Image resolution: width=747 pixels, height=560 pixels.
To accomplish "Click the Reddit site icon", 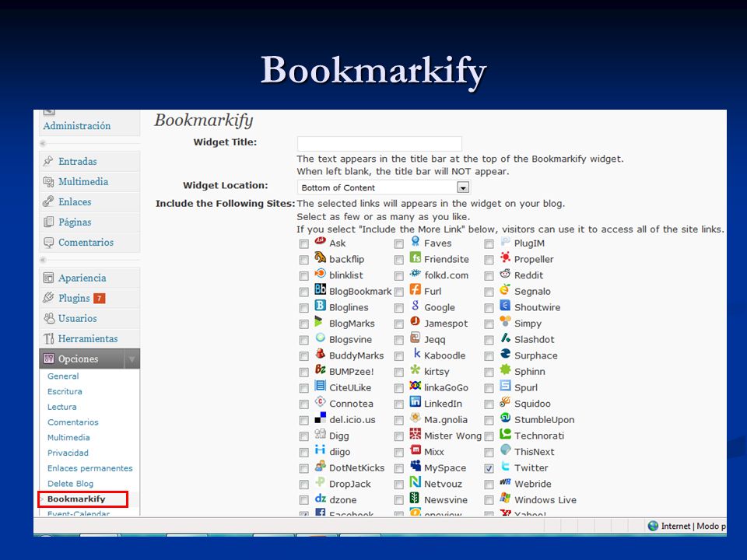I will [505, 275].
